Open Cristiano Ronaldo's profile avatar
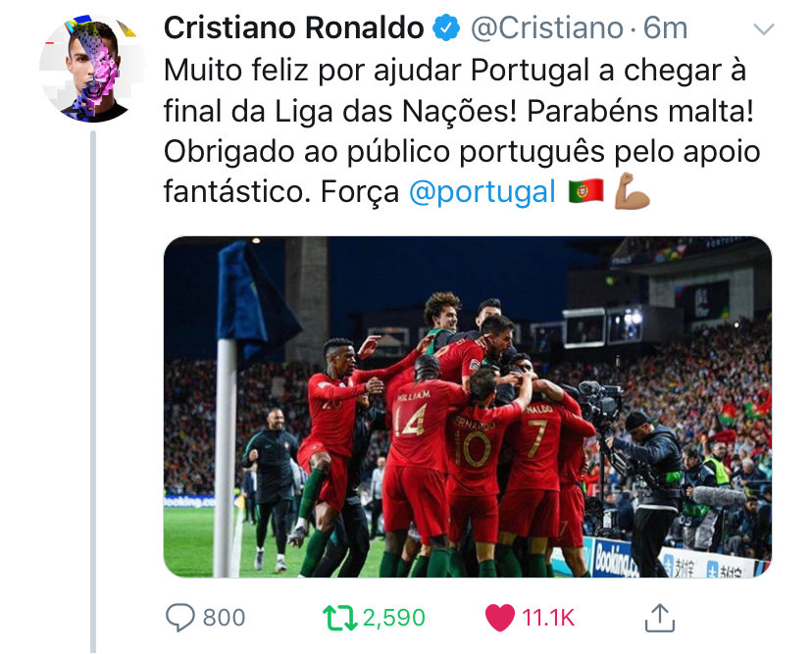The image size is (812, 654). (93, 69)
